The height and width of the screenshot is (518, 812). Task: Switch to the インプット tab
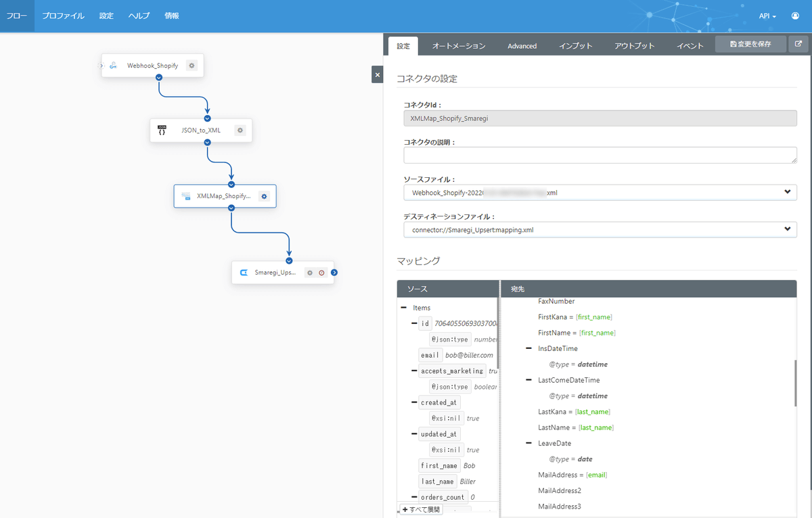(x=576, y=46)
